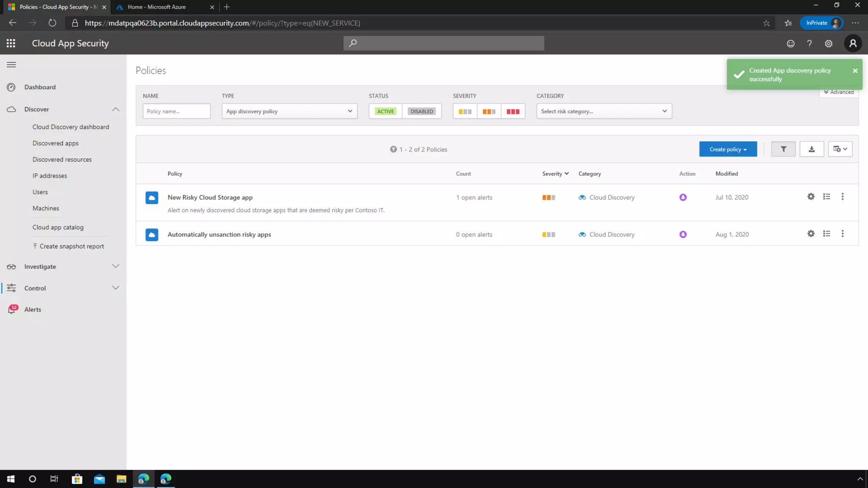This screenshot has height=488, width=868.
Task: Switch to Home - Microsoft Azure tab
Action: pos(157,7)
